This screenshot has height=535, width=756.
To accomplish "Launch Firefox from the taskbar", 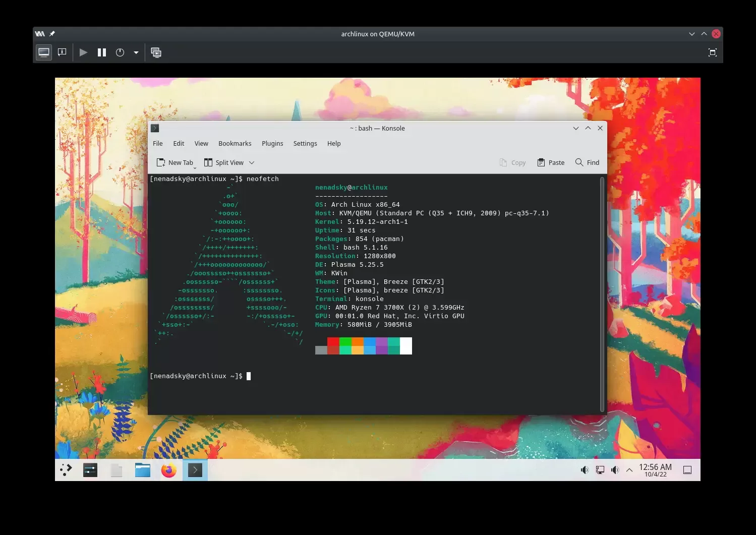I will coord(168,470).
